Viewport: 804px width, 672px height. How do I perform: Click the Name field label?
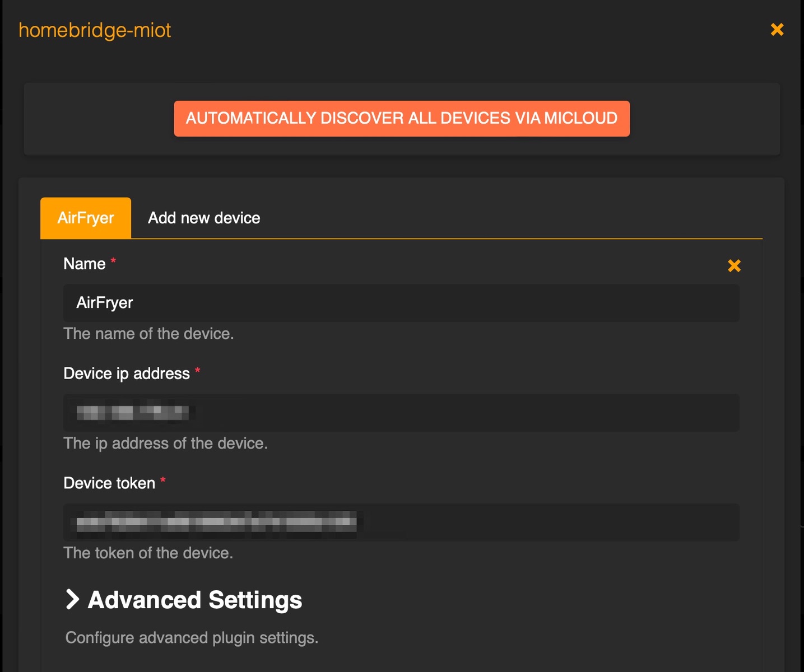coord(85,264)
